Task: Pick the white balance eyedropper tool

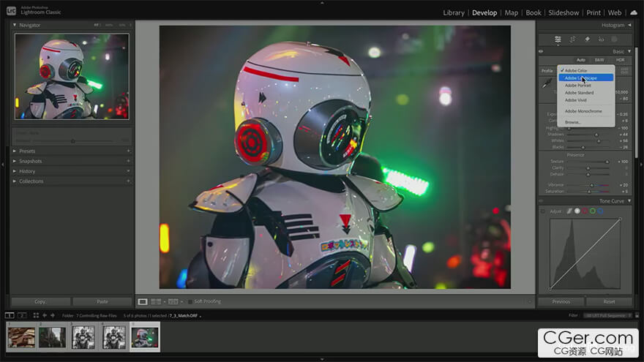Action: coord(547,84)
